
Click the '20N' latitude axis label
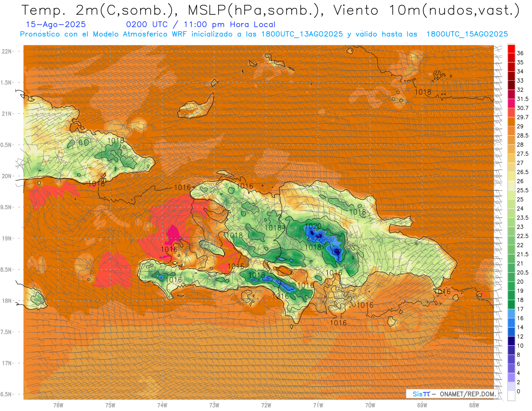(7, 176)
